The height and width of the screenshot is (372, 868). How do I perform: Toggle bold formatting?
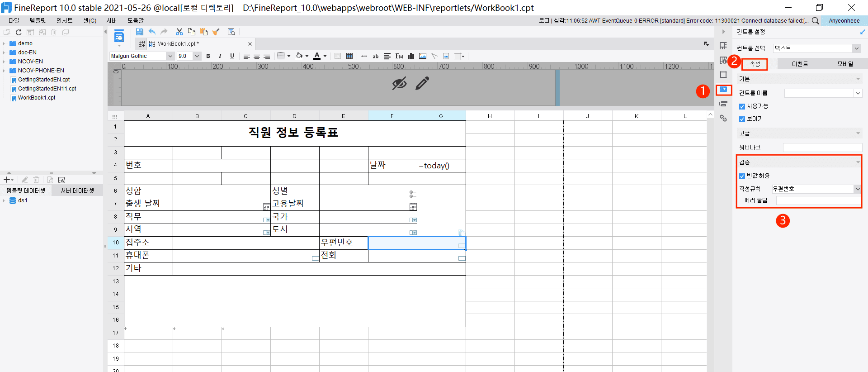(208, 56)
